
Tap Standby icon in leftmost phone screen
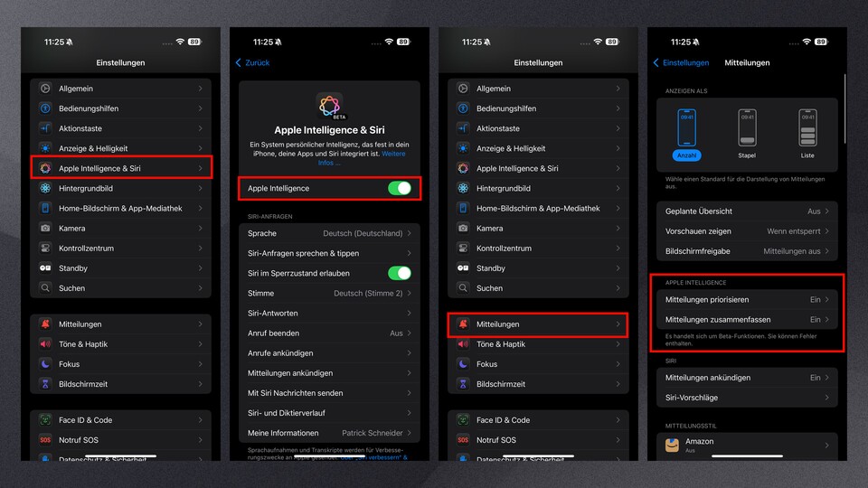click(45, 267)
